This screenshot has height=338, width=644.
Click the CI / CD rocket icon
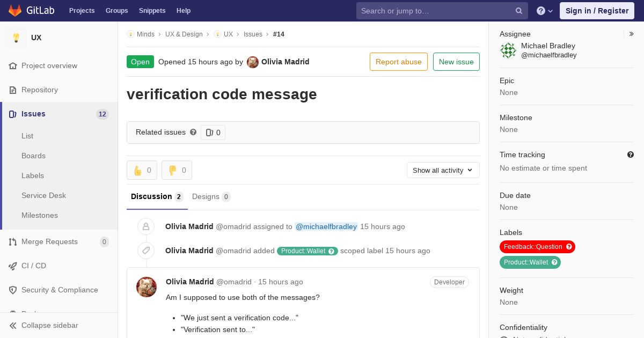click(x=13, y=266)
